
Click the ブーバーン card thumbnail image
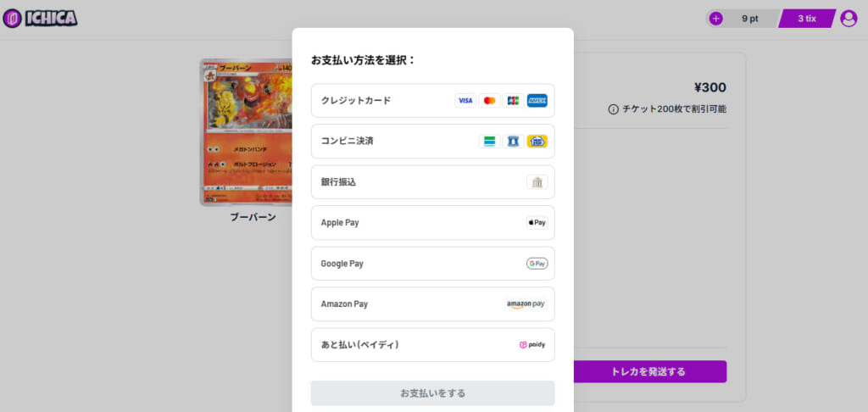(242, 132)
